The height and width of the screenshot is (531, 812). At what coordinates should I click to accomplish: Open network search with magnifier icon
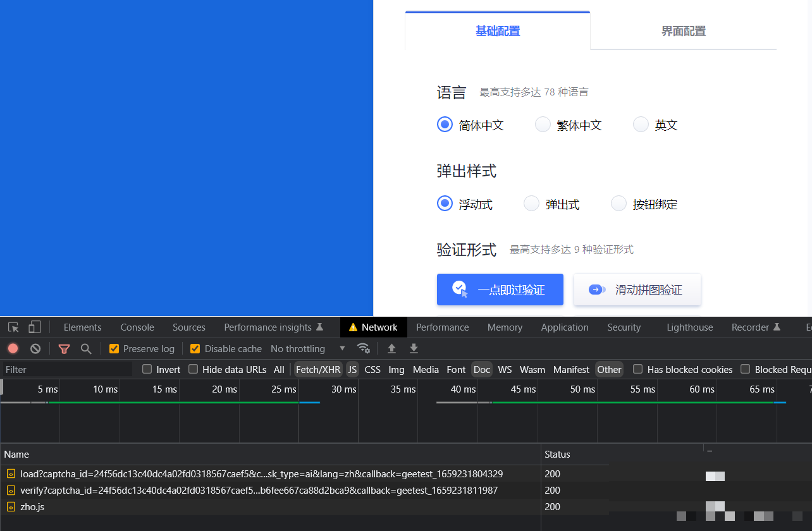(x=86, y=348)
